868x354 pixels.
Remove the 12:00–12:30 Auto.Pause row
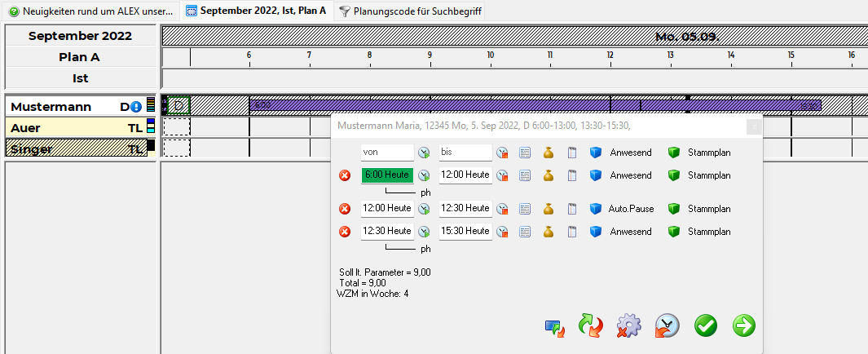click(344, 209)
